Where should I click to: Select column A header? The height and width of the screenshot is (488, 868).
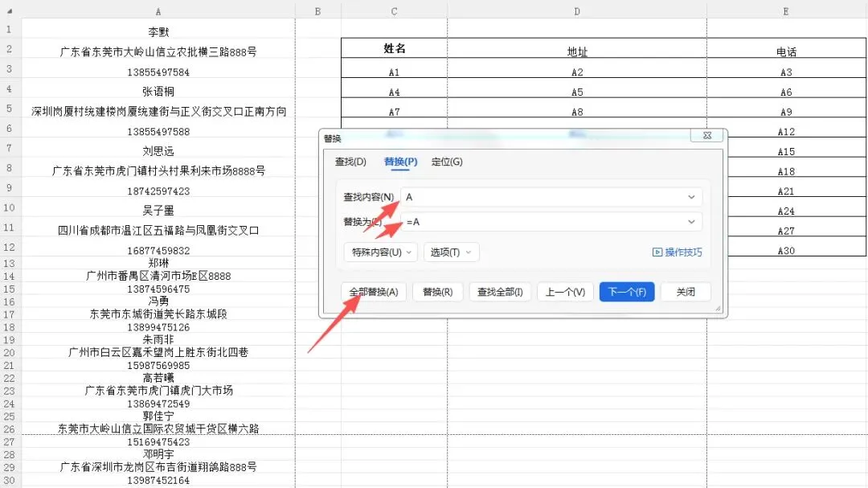coord(158,11)
